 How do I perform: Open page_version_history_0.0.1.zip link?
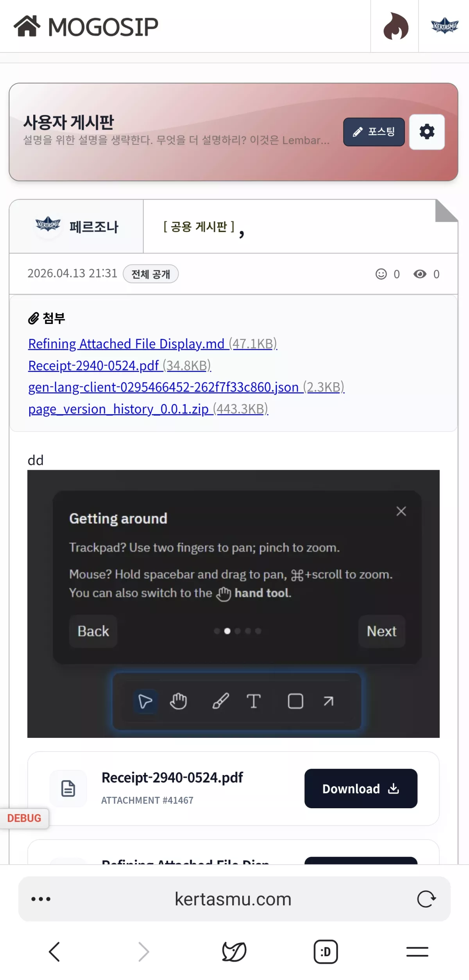tap(118, 409)
